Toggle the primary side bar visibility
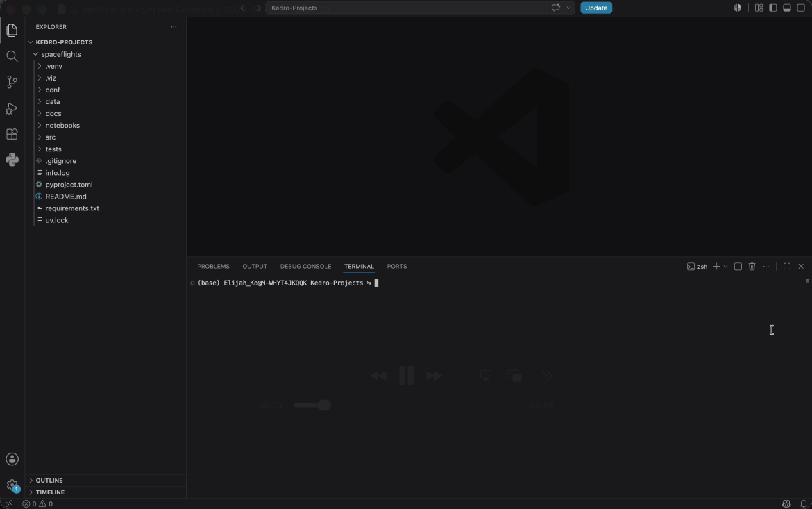 pos(772,8)
